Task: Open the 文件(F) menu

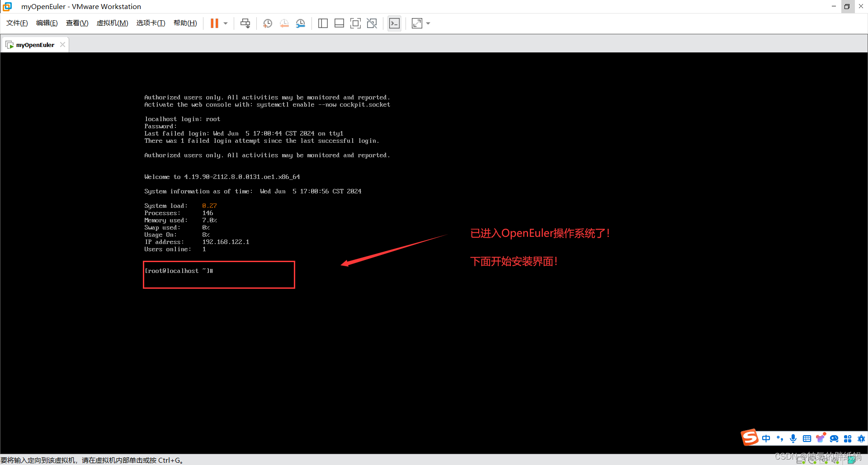Action: [17, 23]
